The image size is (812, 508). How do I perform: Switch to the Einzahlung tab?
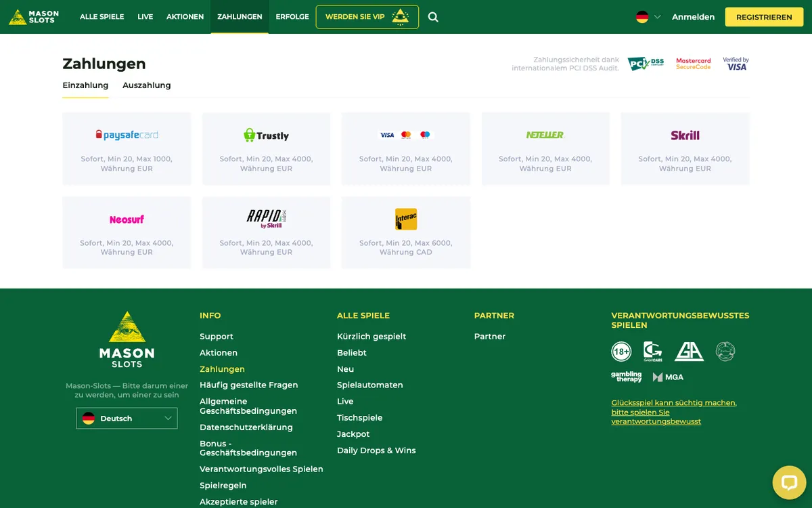pos(85,85)
